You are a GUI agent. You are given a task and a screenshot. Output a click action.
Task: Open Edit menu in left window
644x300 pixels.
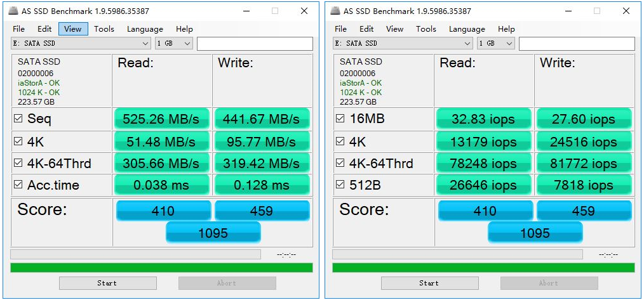(x=44, y=29)
